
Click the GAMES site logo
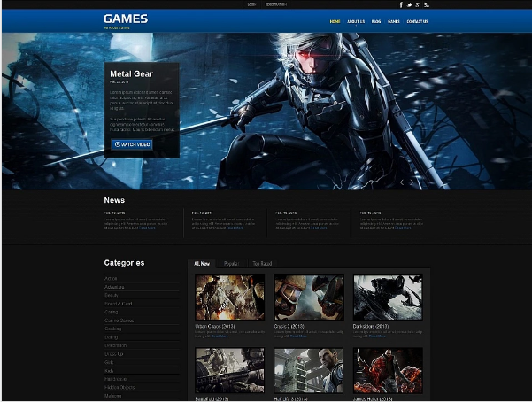(126, 19)
